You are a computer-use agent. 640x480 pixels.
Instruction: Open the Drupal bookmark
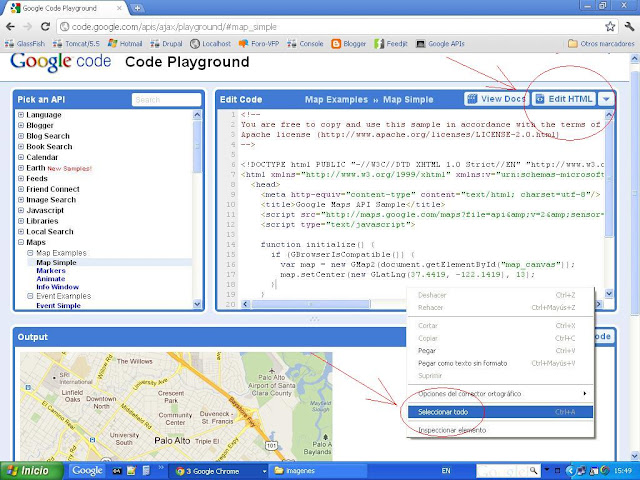click(166, 44)
